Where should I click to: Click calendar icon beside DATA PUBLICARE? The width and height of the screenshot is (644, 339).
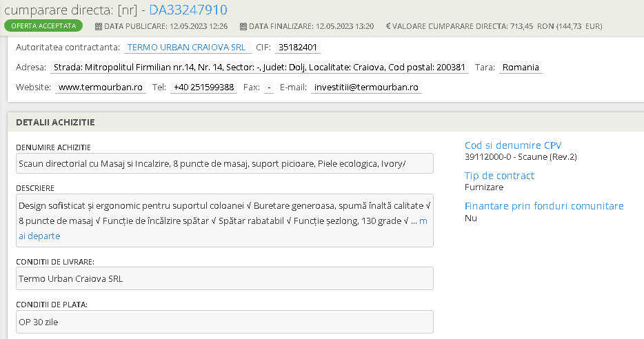[98, 26]
